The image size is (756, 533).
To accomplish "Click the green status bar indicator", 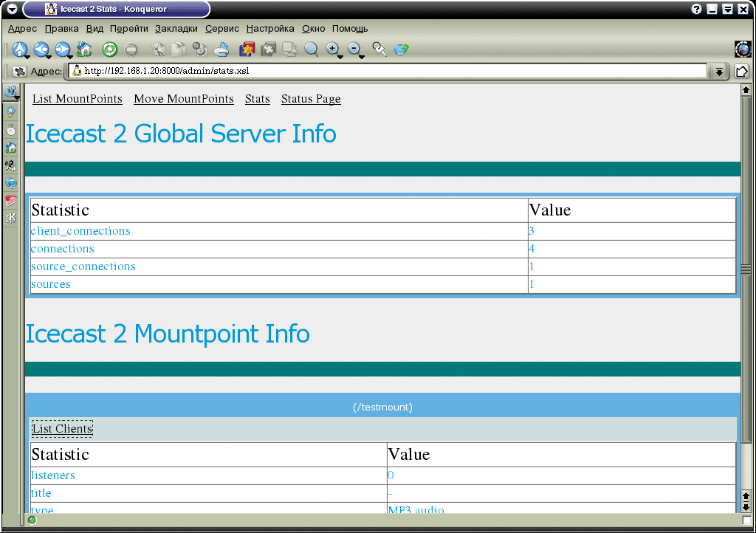I will (x=32, y=520).
